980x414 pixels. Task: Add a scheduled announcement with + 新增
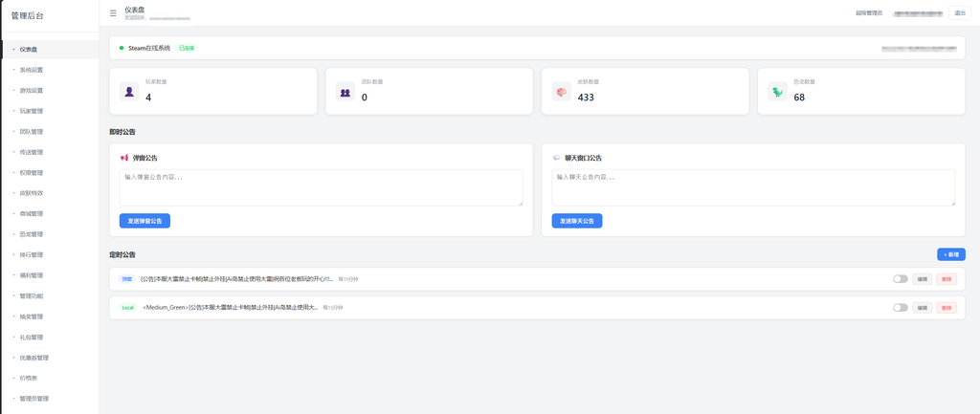[950, 254]
